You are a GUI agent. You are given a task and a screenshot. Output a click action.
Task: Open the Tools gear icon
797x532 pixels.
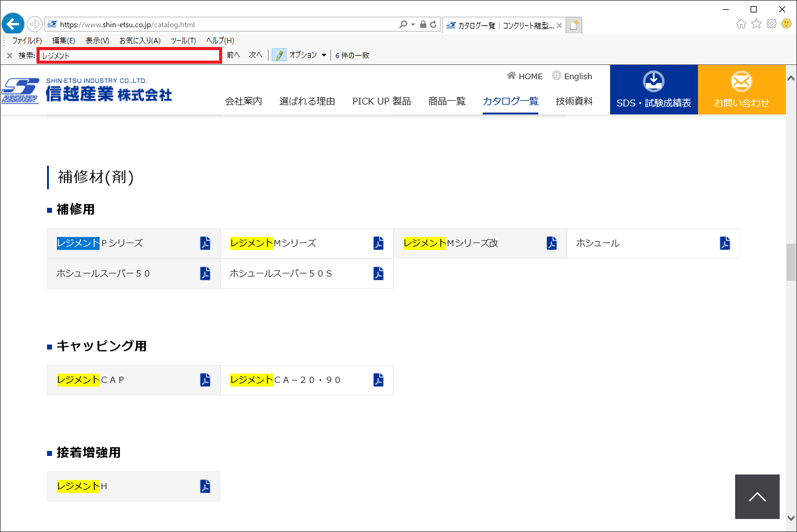pyautogui.click(x=771, y=24)
